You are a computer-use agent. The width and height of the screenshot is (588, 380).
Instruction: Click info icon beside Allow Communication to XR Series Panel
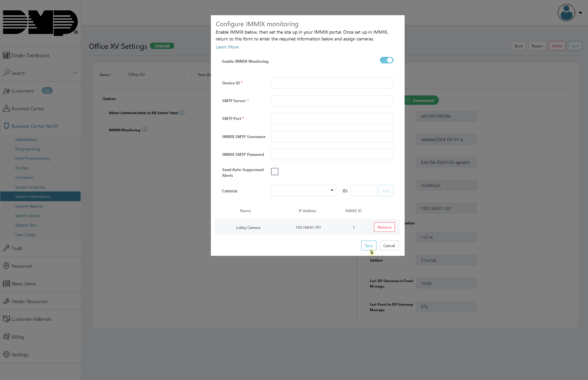point(182,113)
